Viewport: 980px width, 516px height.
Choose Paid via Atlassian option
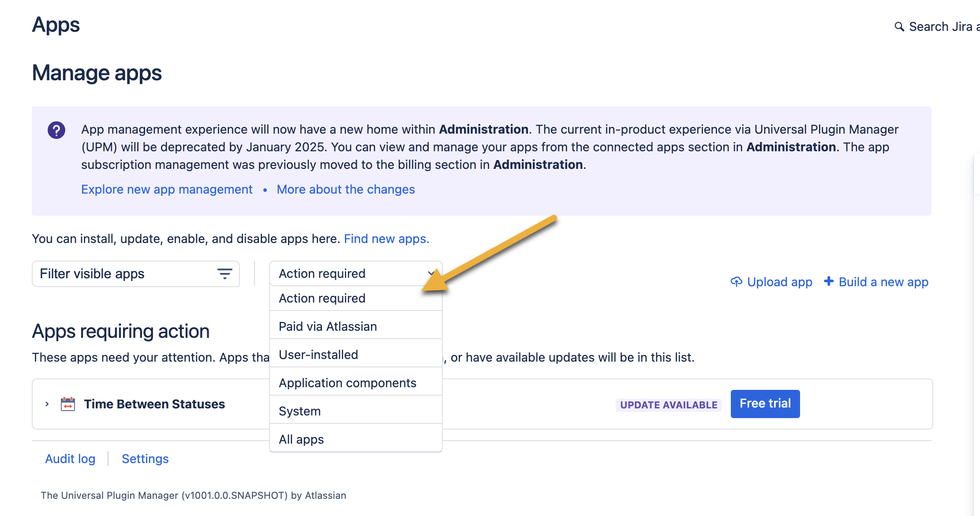tap(328, 327)
